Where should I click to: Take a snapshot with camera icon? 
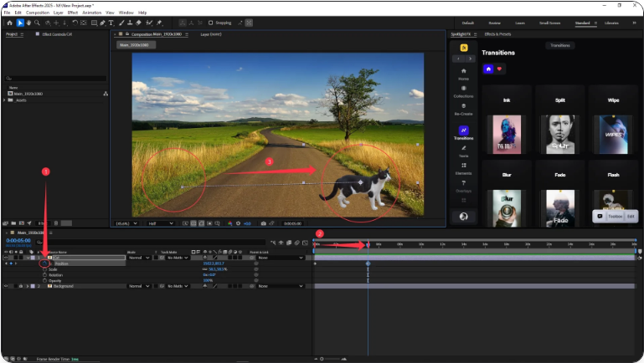point(263,223)
